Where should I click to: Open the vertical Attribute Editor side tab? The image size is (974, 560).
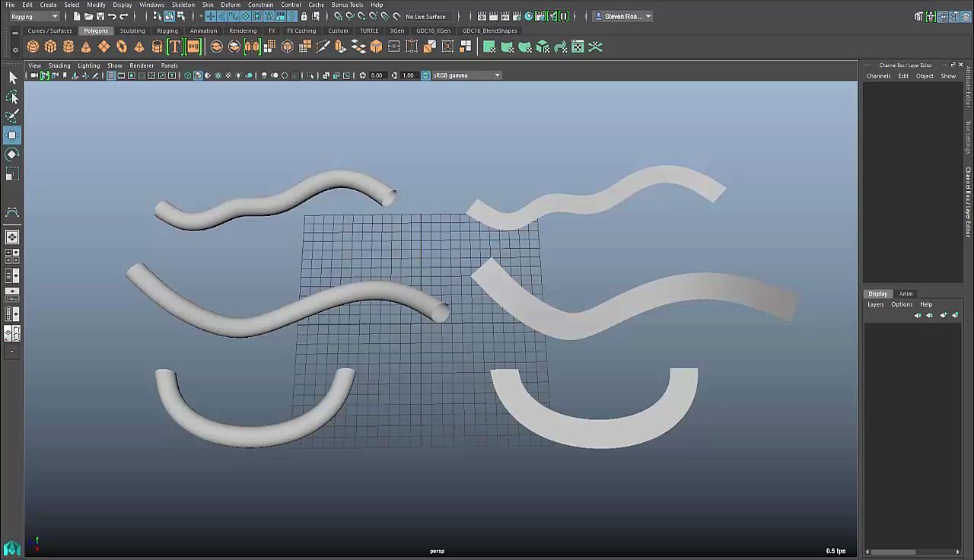pyautogui.click(x=969, y=86)
